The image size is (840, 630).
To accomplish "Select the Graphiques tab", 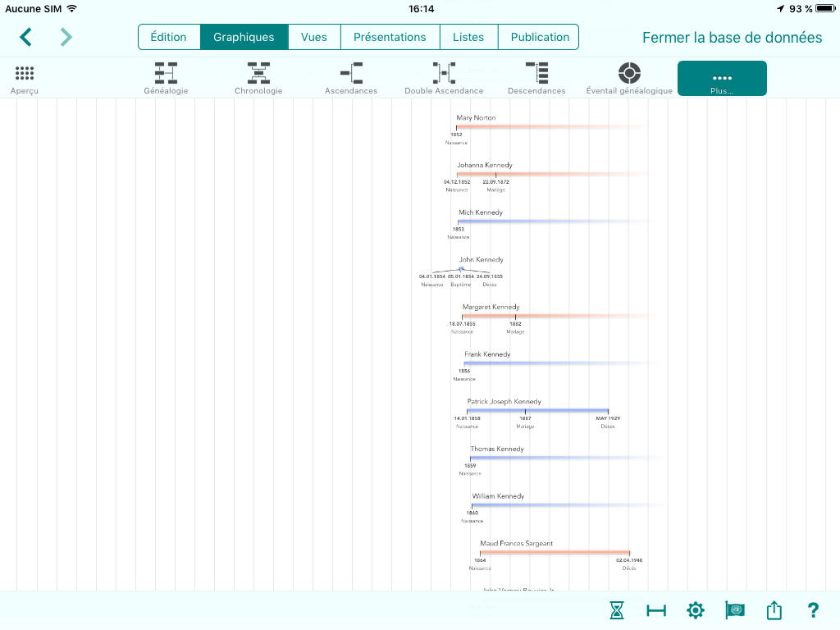I will 244,37.
